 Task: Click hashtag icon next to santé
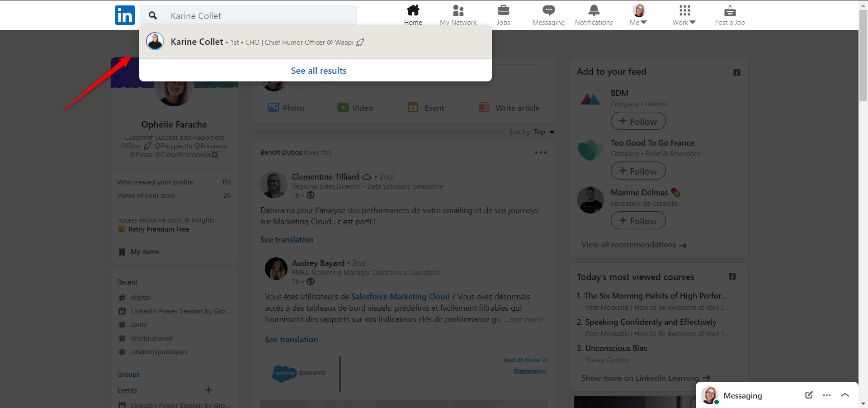tap(122, 325)
